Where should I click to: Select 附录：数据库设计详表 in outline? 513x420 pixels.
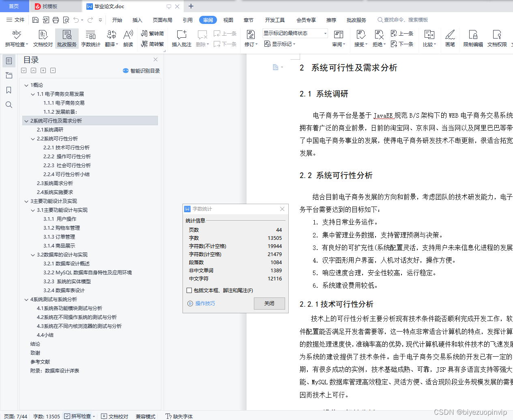pyautogui.click(x=55, y=371)
